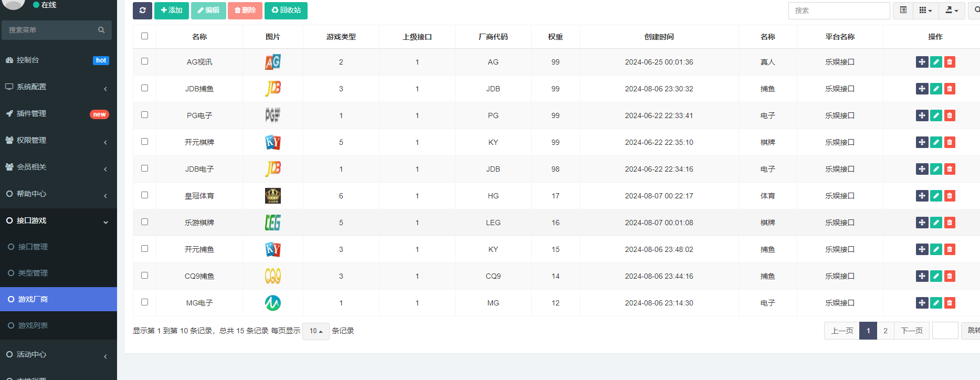Image resolution: width=980 pixels, height=380 pixels.
Task: Open the page size dropdown showing 10
Action: tap(315, 331)
